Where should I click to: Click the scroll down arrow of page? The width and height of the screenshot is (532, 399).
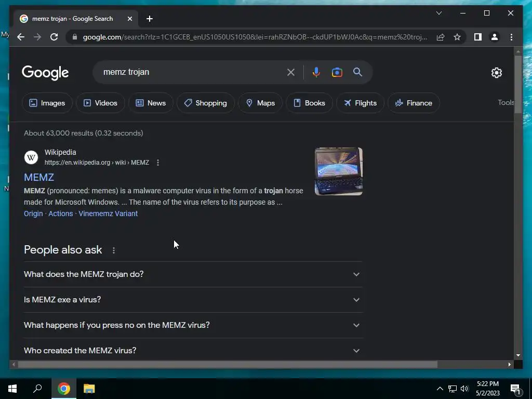[518, 355]
